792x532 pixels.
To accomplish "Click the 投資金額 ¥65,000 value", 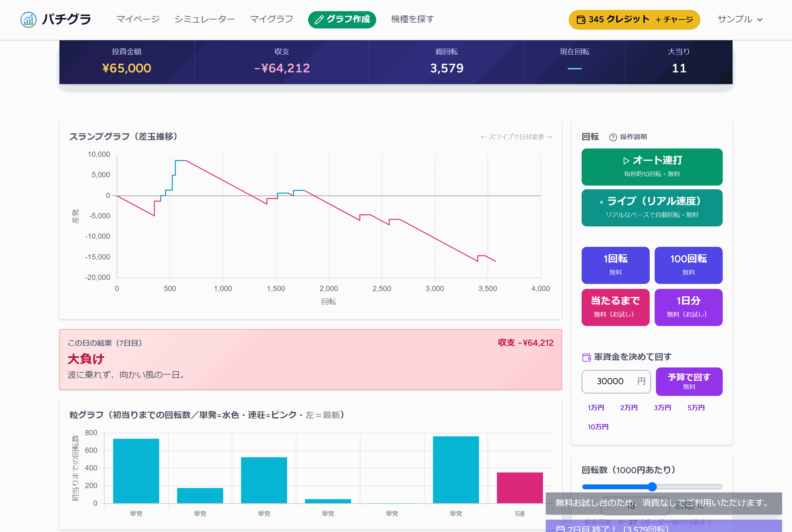I will tap(127, 68).
